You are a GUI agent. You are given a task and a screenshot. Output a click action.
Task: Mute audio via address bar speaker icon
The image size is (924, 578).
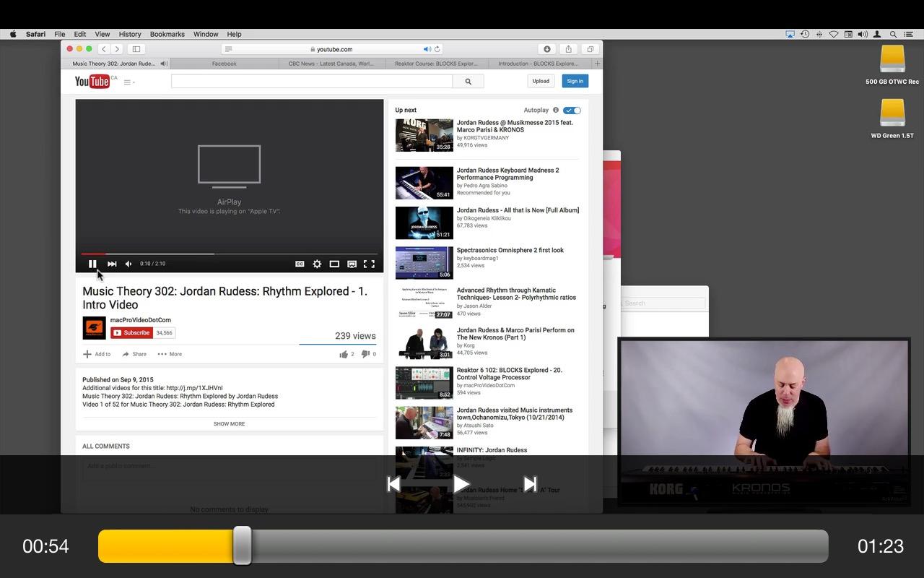(427, 49)
